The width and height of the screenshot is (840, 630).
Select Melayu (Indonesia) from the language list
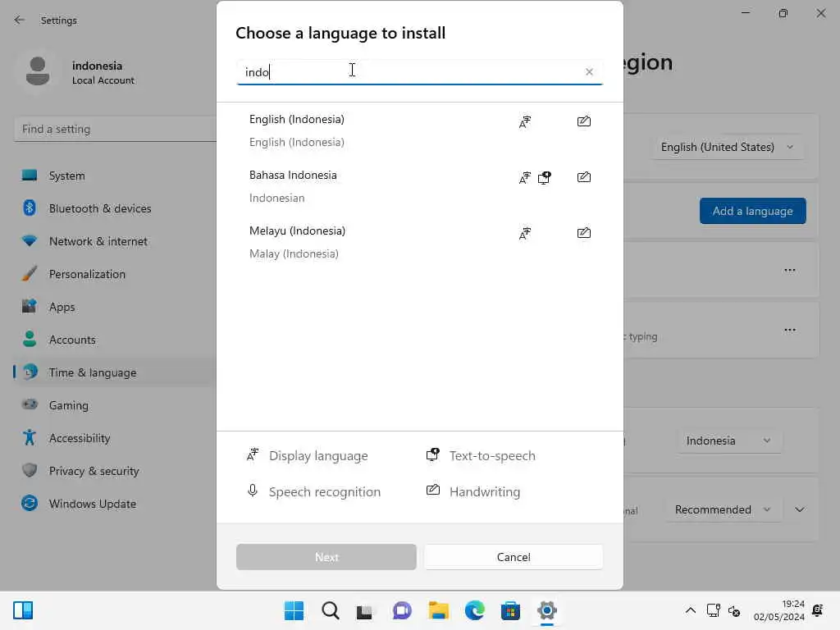(420, 242)
